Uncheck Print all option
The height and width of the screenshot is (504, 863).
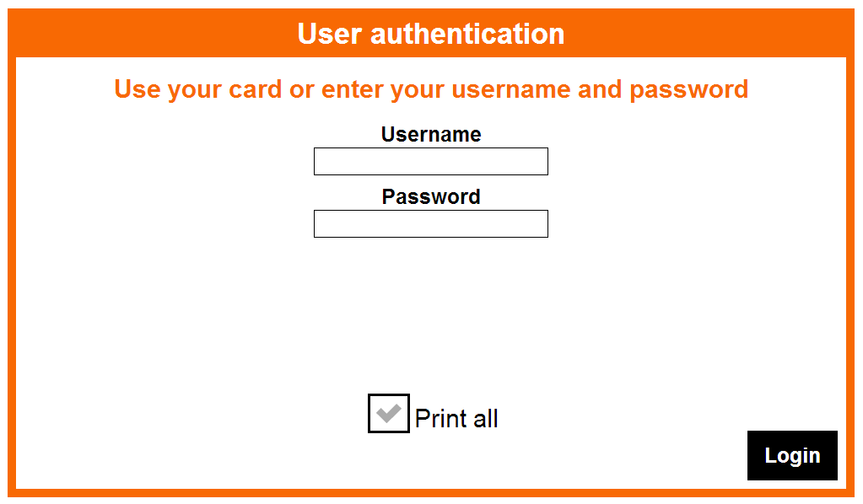[389, 413]
